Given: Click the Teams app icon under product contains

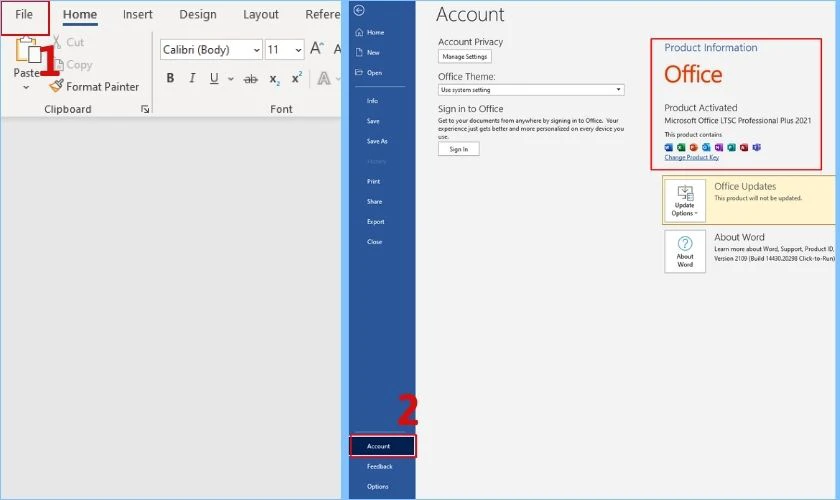Looking at the screenshot, I should pyautogui.click(x=756, y=147).
